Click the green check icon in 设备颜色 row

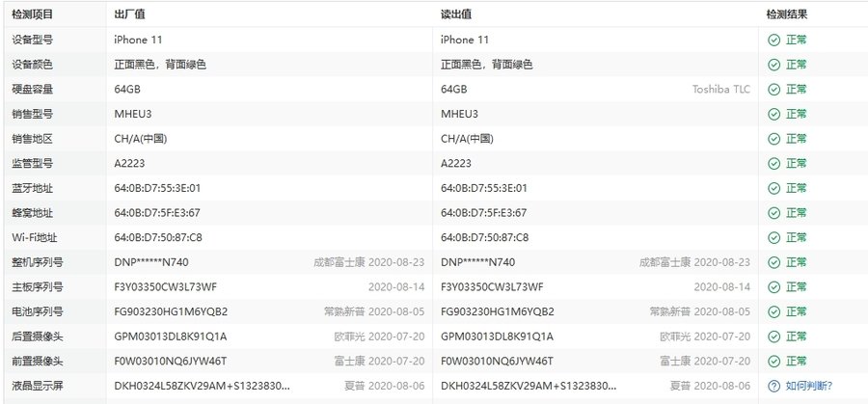(x=773, y=65)
